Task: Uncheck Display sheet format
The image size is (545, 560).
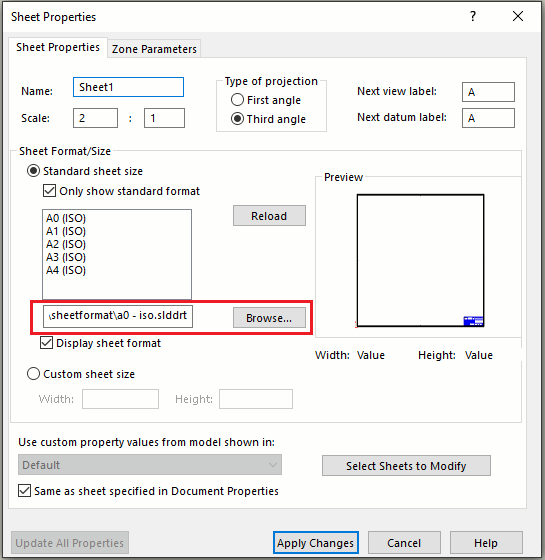Action: pyautogui.click(x=46, y=343)
